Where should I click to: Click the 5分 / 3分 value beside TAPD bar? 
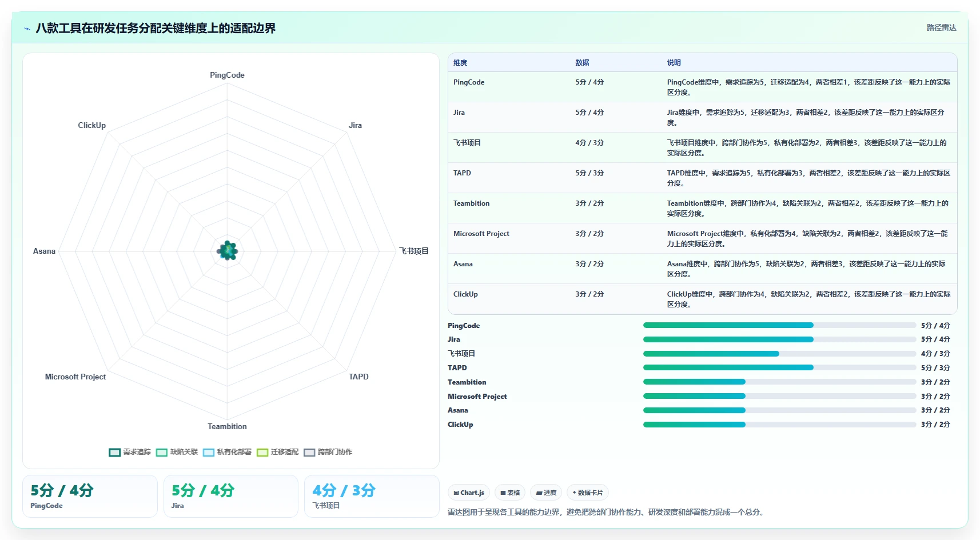point(935,368)
